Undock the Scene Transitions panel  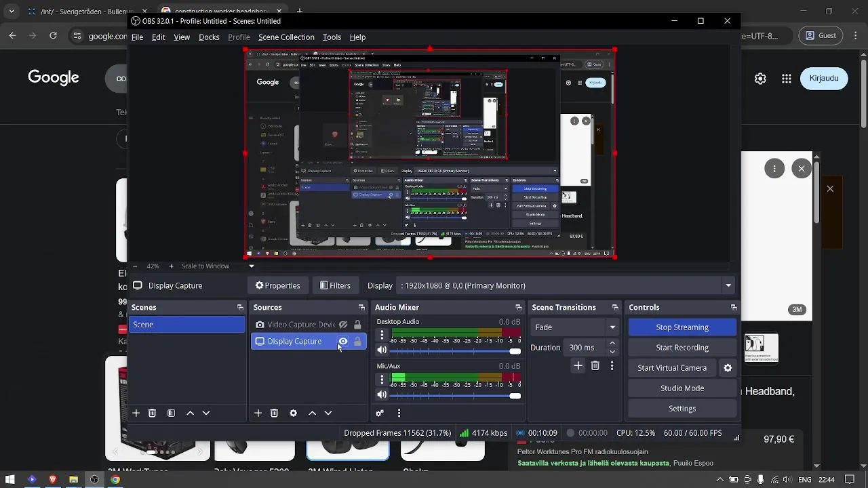(615, 308)
